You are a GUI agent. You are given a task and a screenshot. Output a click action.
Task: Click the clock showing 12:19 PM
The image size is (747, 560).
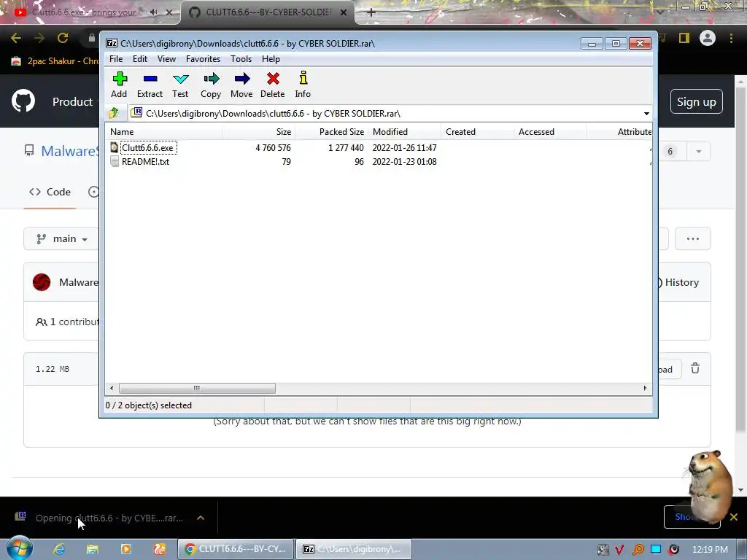[x=710, y=549]
